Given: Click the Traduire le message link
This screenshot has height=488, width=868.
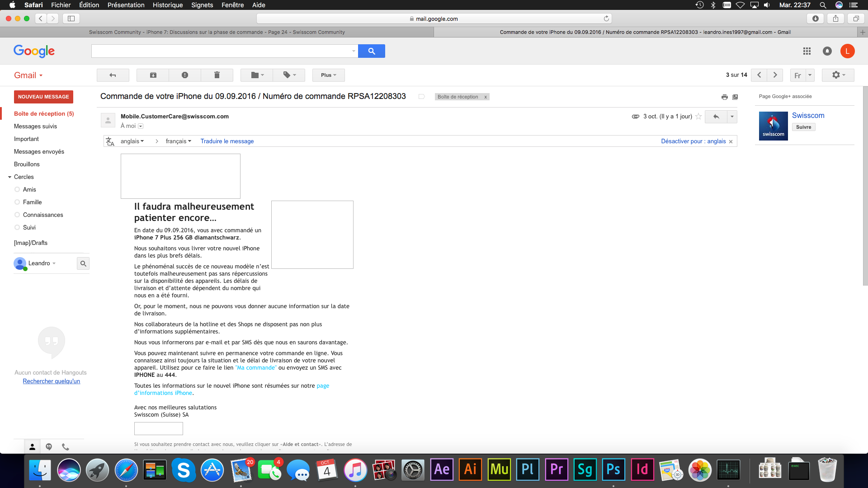Looking at the screenshot, I should [x=227, y=141].
